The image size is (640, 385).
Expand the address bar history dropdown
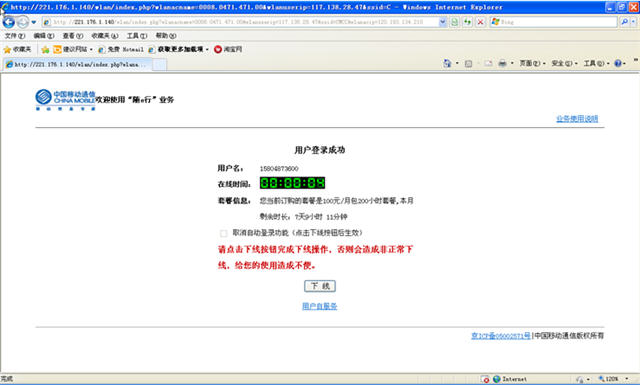click(442, 22)
